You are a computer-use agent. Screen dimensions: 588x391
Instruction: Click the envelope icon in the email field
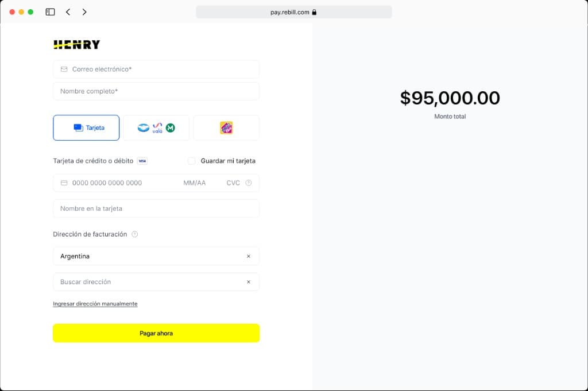(64, 69)
